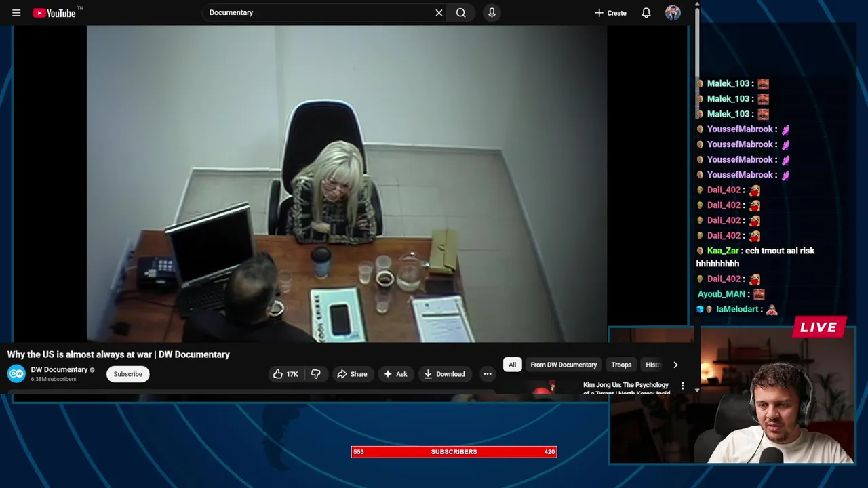Click the LIVE badge on webcam
The width and height of the screenshot is (868, 488).
(x=818, y=327)
